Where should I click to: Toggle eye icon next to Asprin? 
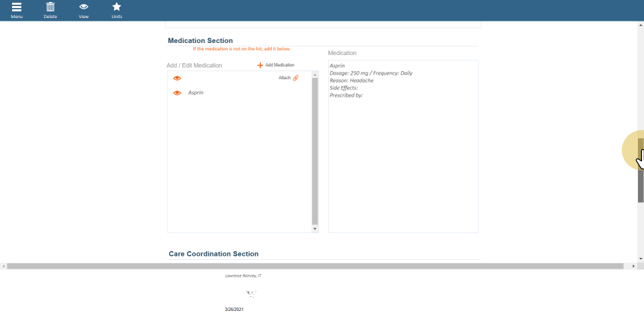pos(177,93)
